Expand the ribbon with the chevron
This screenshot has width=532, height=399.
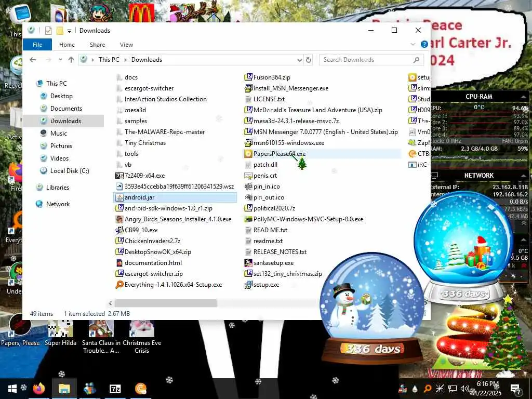tap(413, 45)
